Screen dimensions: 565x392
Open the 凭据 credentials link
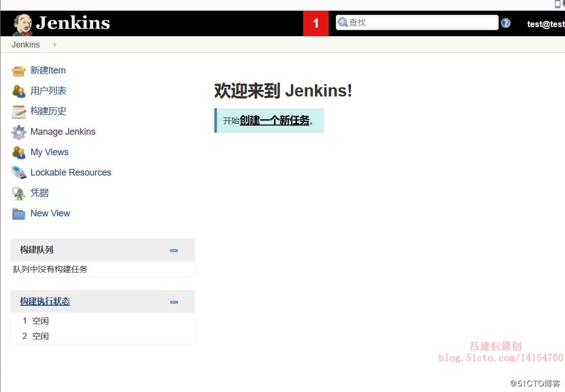[x=39, y=193]
